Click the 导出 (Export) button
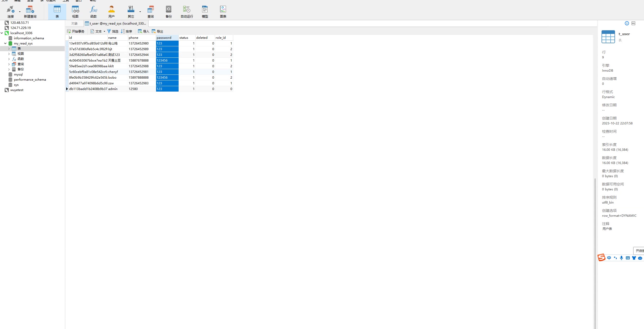Screen dimensions: 644x329 [157, 31]
